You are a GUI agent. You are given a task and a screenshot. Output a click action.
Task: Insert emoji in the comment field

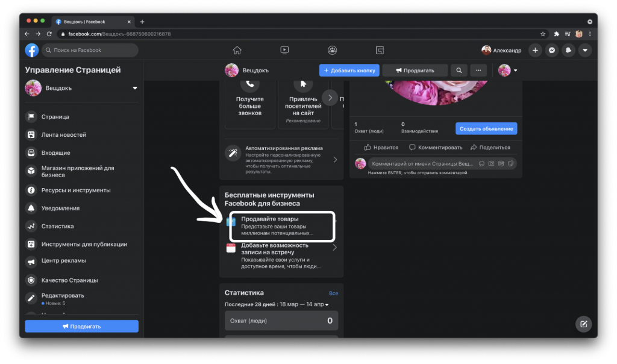pyautogui.click(x=481, y=164)
